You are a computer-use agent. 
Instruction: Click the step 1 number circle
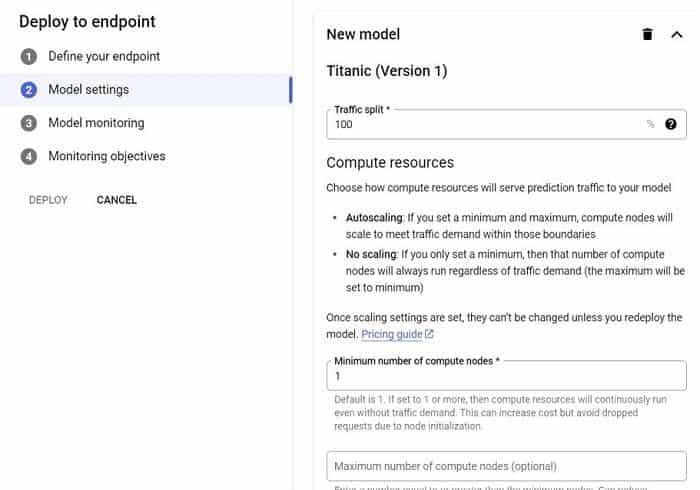tap(28, 57)
